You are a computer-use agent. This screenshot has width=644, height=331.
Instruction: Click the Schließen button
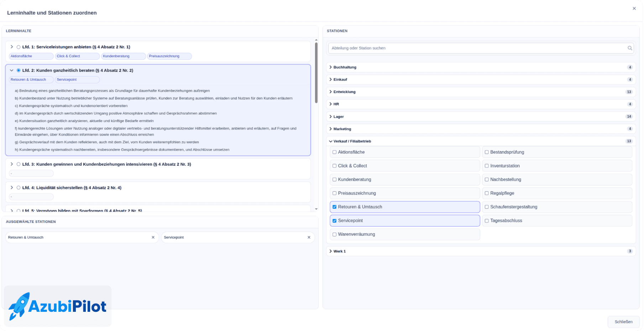(x=623, y=322)
